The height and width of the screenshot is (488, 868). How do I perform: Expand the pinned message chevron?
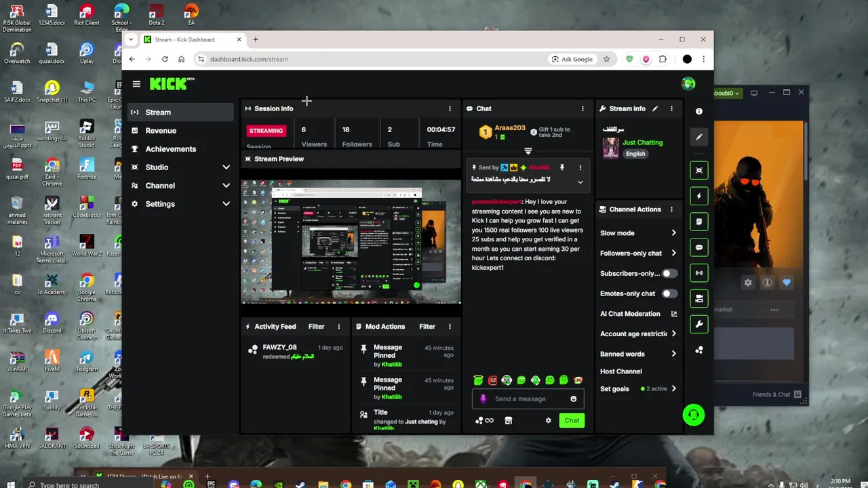[x=580, y=182]
